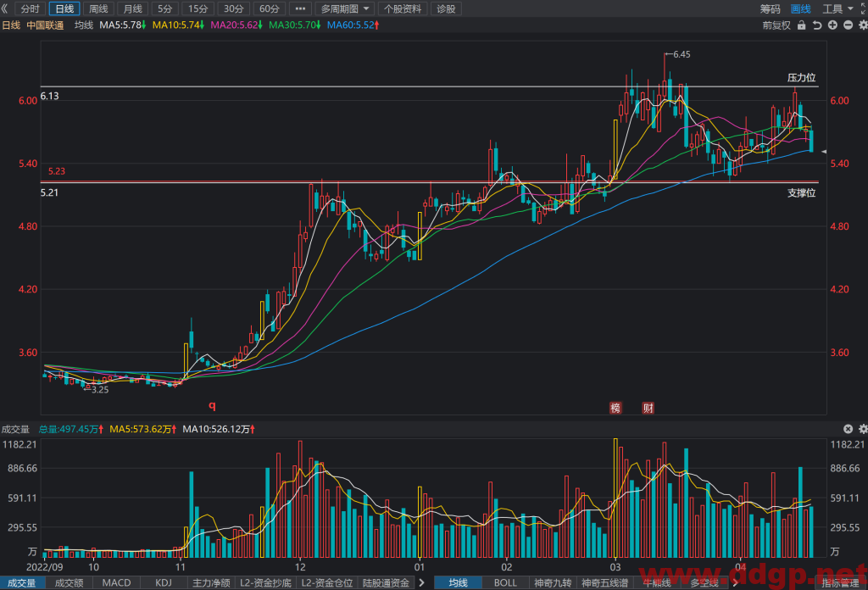Toggle the 画线 drawing mode
Viewport: 868px width, 590px height.
(x=800, y=8)
